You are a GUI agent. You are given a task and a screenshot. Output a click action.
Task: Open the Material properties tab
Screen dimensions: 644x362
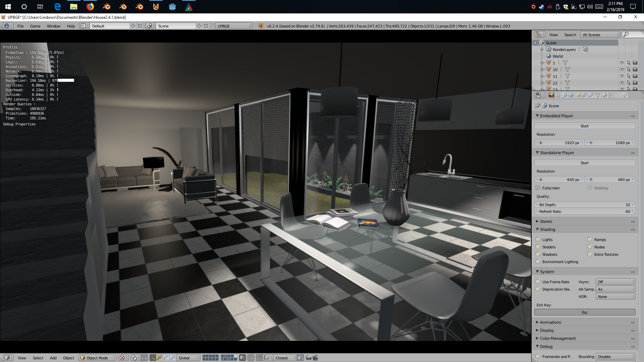click(x=605, y=95)
